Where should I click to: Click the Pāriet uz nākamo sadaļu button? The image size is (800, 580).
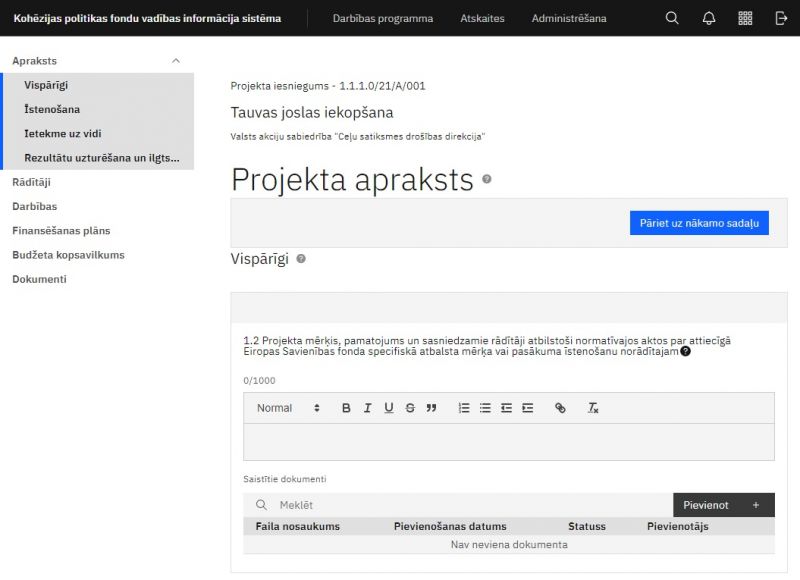click(x=697, y=222)
